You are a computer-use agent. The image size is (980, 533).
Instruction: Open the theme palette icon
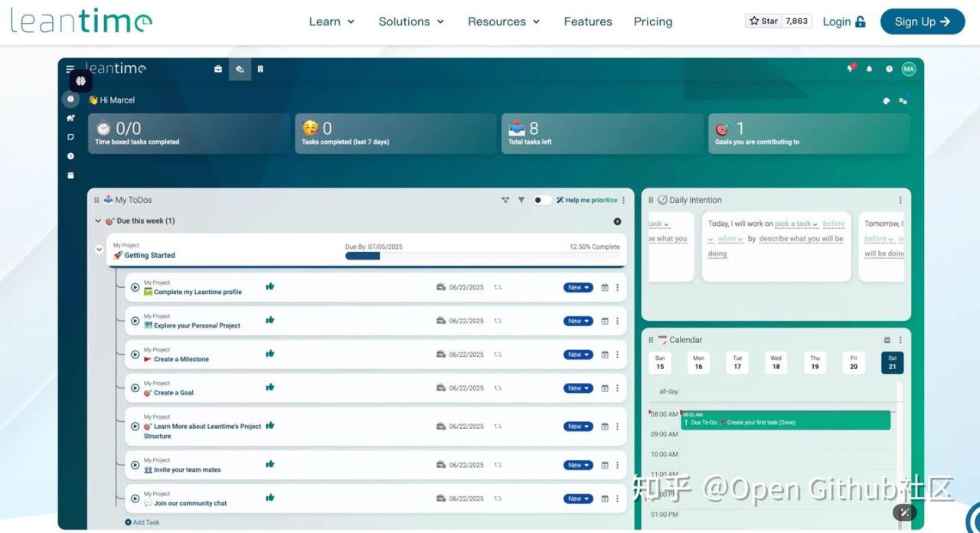[x=887, y=100]
